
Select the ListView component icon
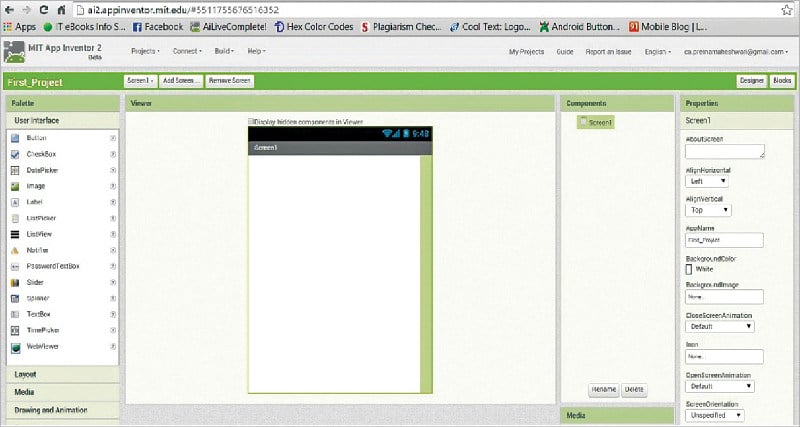coord(15,234)
